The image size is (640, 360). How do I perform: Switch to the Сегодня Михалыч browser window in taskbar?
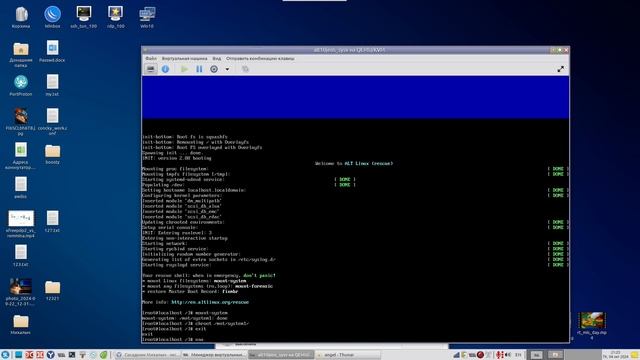pos(146,355)
